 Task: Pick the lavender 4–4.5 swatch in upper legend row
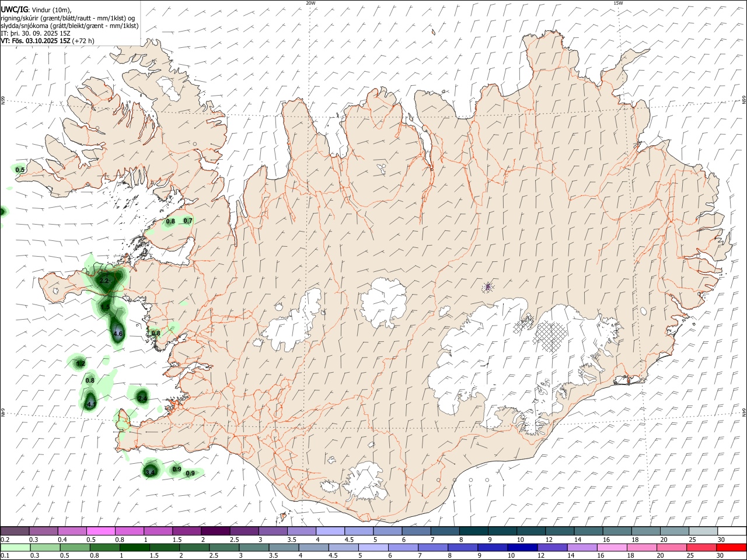coord(330,531)
